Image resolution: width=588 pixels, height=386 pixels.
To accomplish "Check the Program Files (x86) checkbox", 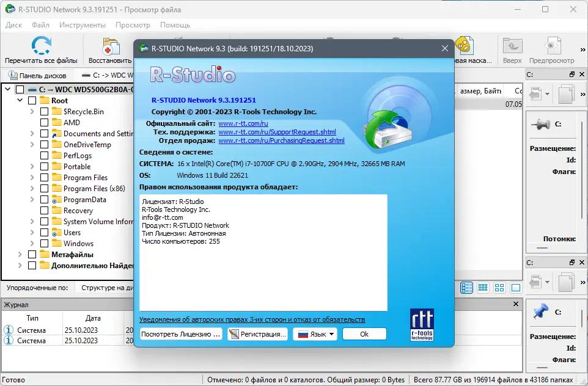I will [44, 189].
